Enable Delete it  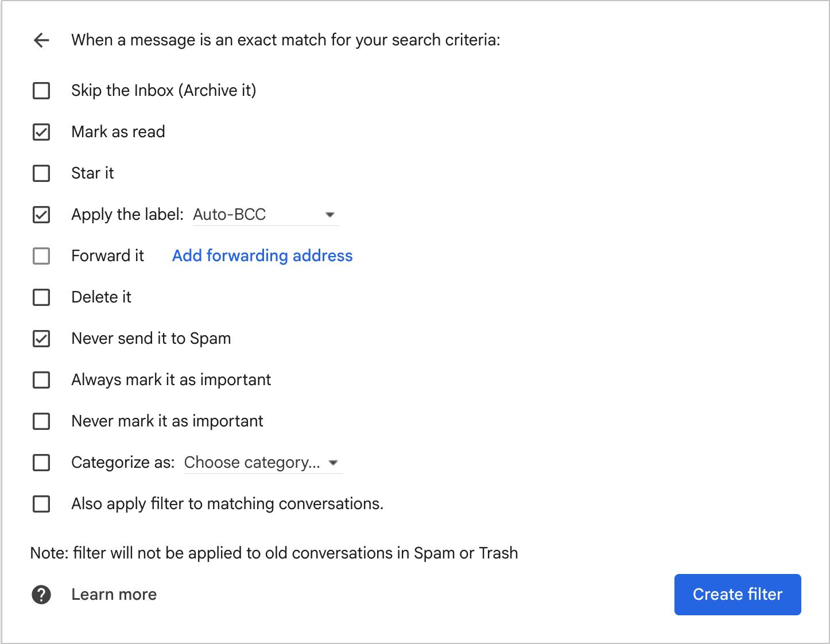coord(41,297)
